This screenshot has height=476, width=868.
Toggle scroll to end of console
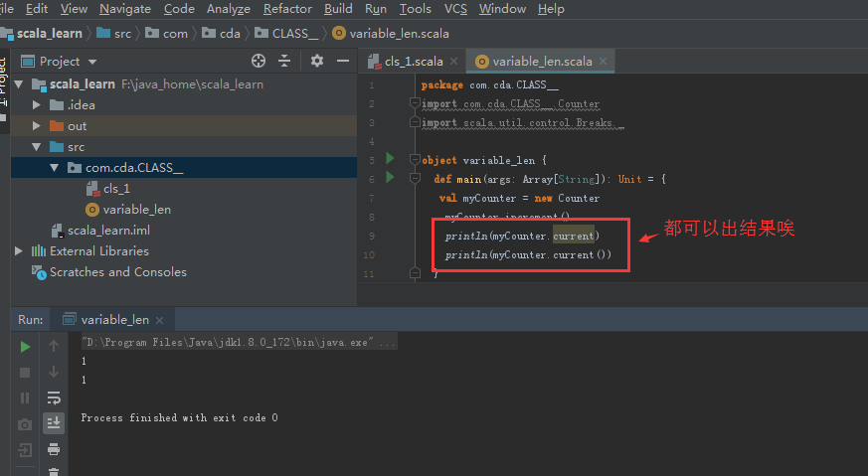(x=54, y=423)
